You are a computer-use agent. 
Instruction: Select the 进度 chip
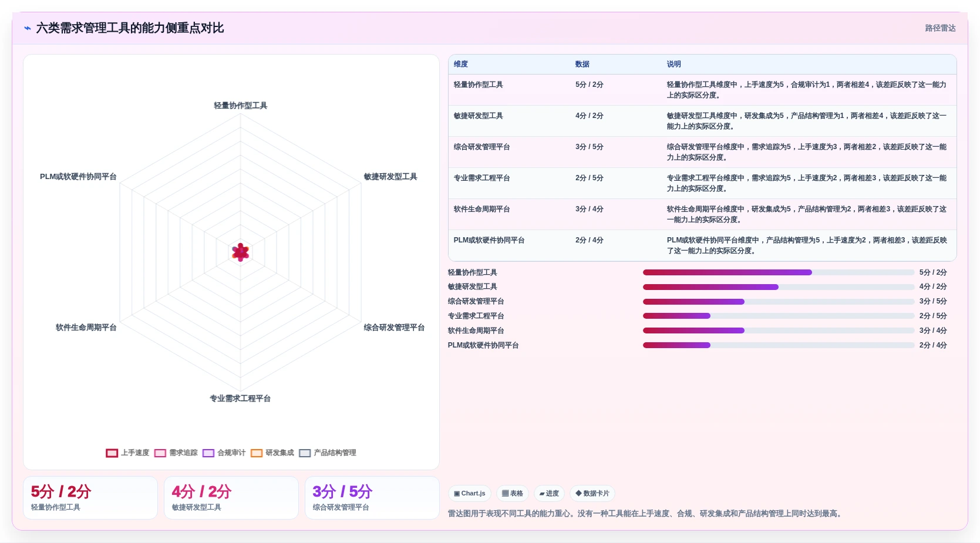point(549,494)
